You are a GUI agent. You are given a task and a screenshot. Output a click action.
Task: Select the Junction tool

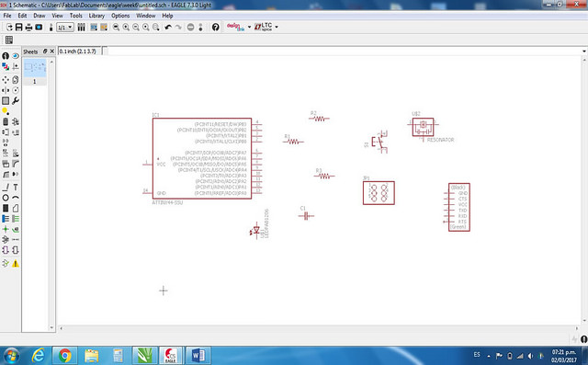click(x=6, y=229)
